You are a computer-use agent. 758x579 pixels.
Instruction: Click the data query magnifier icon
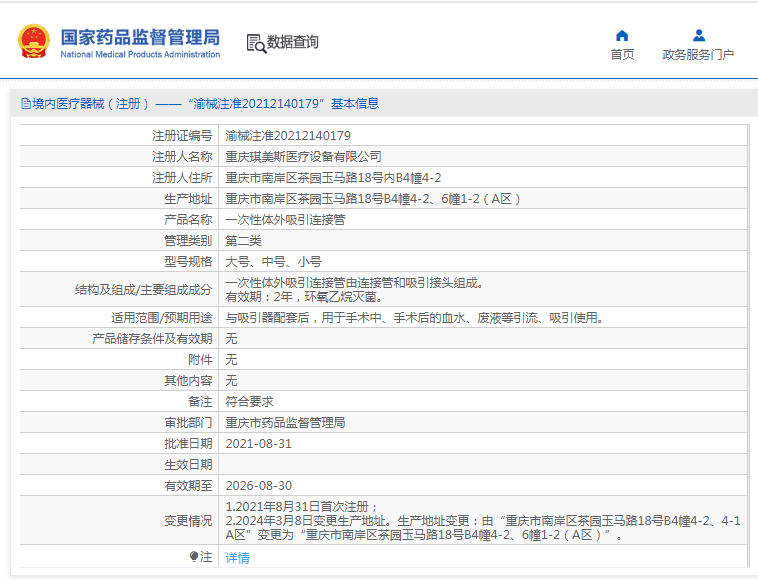[x=256, y=43]
